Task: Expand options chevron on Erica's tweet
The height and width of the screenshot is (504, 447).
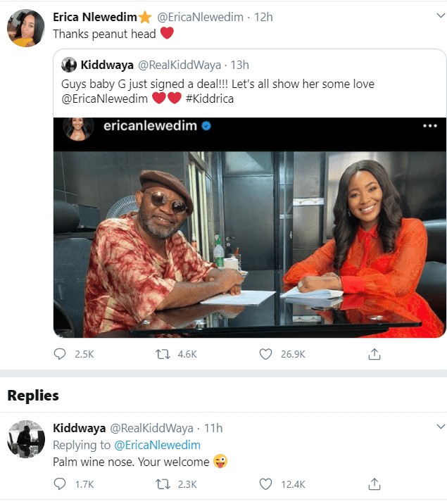Action: [441, 15]
